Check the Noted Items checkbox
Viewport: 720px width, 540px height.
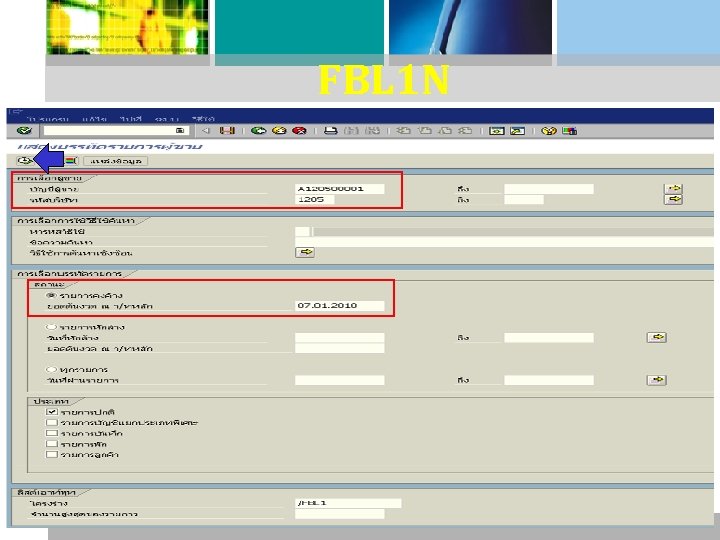pos(52,433)
